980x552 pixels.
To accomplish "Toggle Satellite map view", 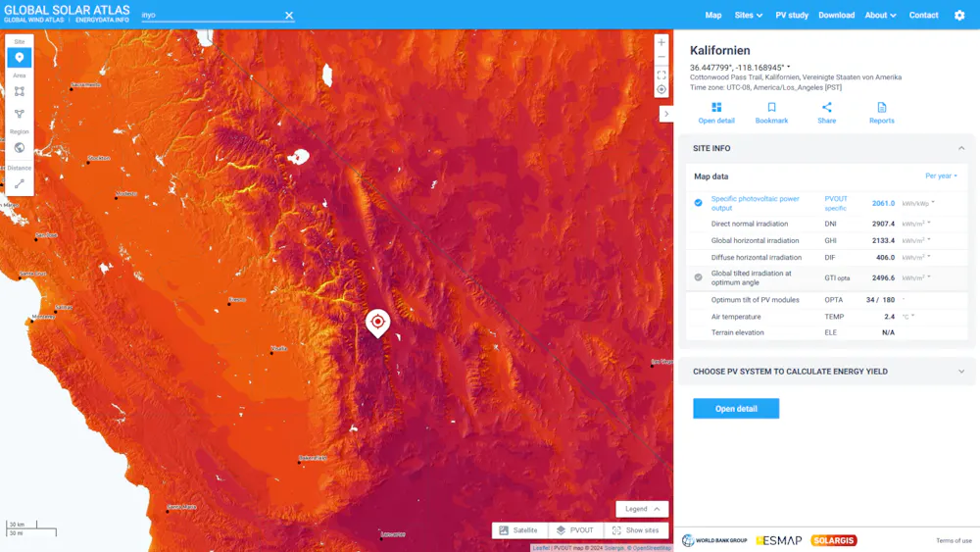I will 518,530.
